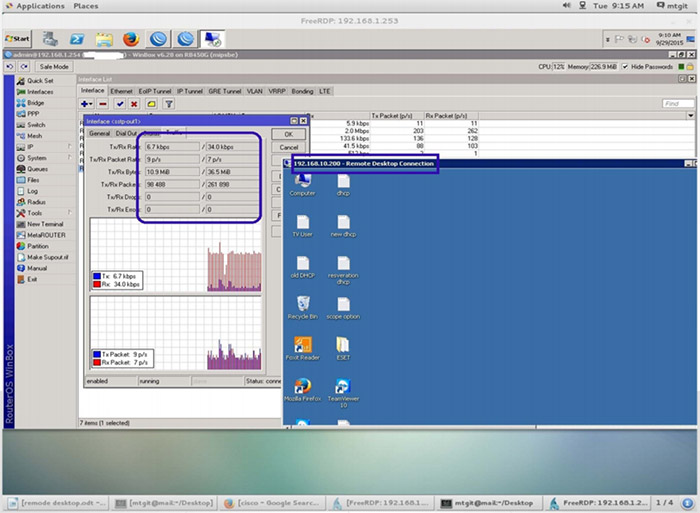Show hidden tray icons in remote taskbar
Viewport: 700px width, 513px height.
coord(608,40)
